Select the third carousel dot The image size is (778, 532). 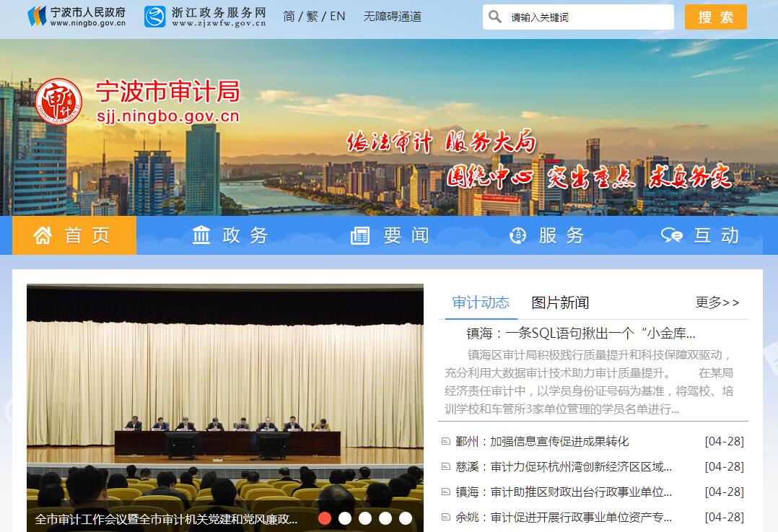click(x=365, y=518)
